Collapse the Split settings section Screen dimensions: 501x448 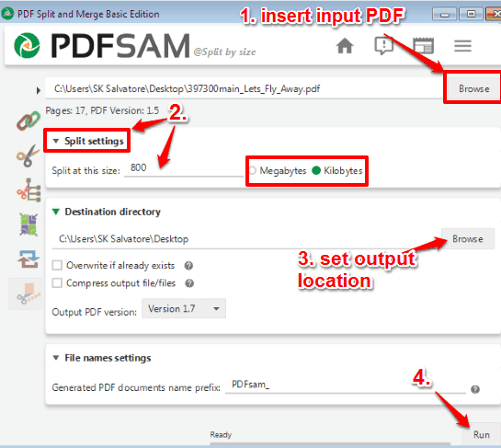56,141
